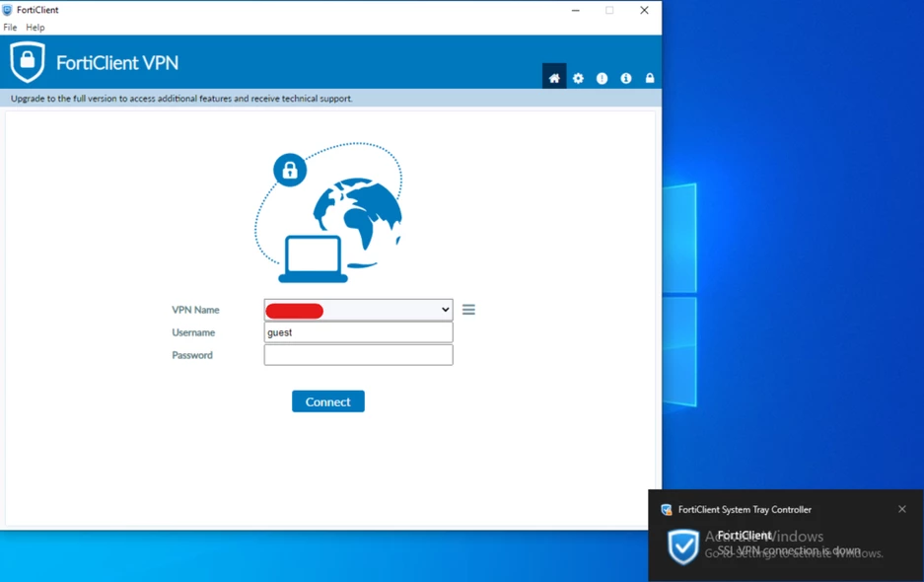Focus the Username field containing guest
Screen dimensions: 924x582
[x=358, y=332]
